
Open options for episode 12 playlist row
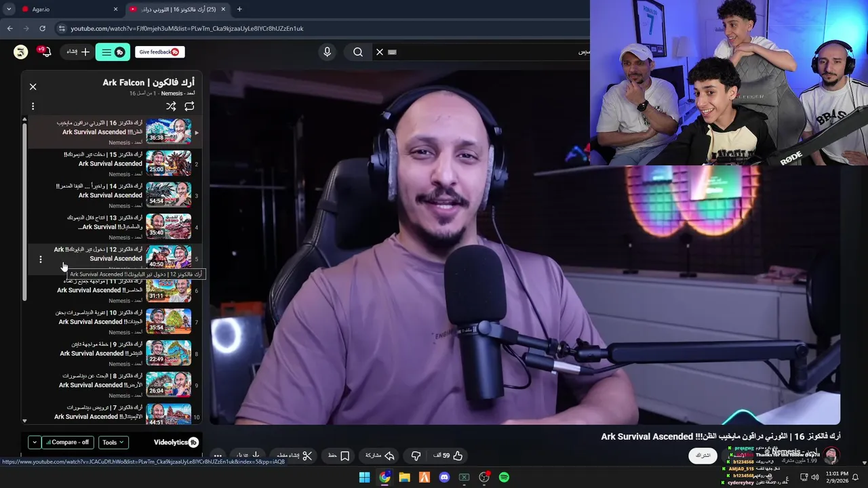(41, 259)
